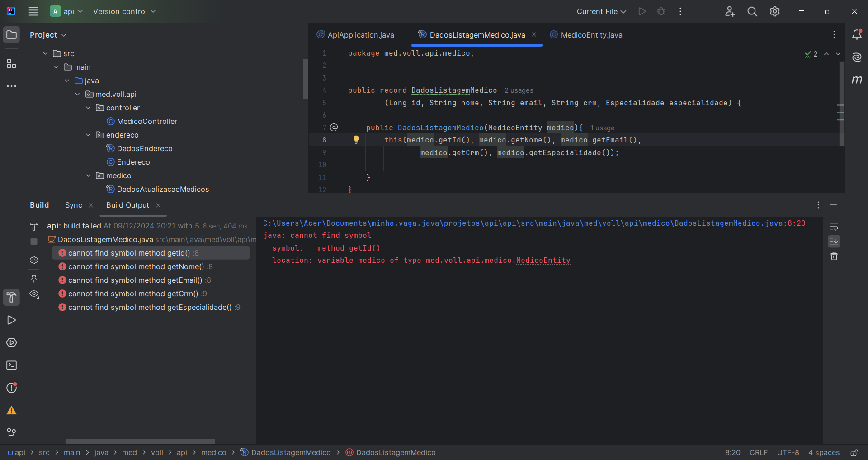The width and height of the screenshot is (868, 460).
Task: Click the intention lightbulb on line 8
Action: coord(356,140)
